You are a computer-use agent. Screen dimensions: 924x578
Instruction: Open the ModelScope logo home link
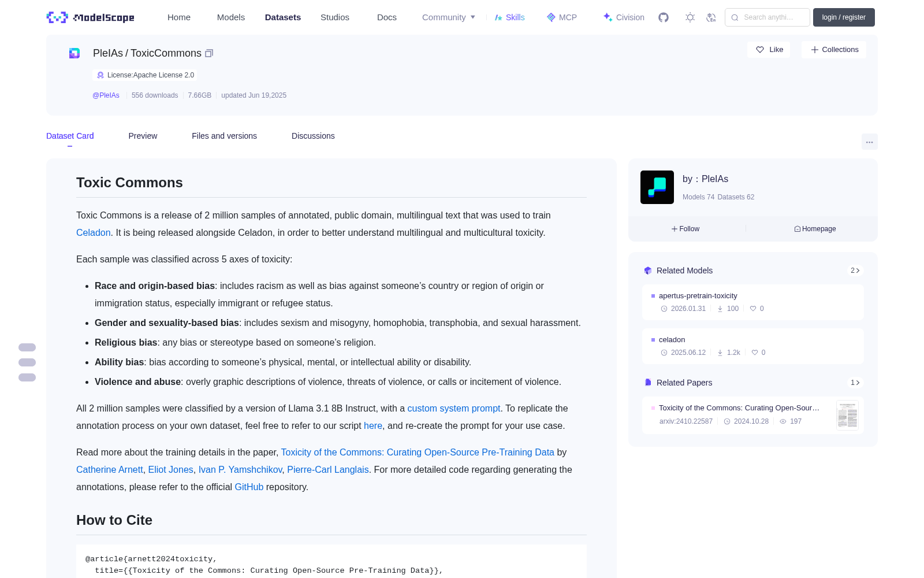91,17
